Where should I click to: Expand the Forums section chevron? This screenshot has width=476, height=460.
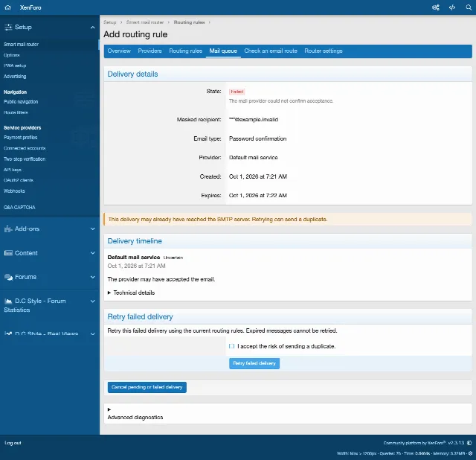(92, 277)
